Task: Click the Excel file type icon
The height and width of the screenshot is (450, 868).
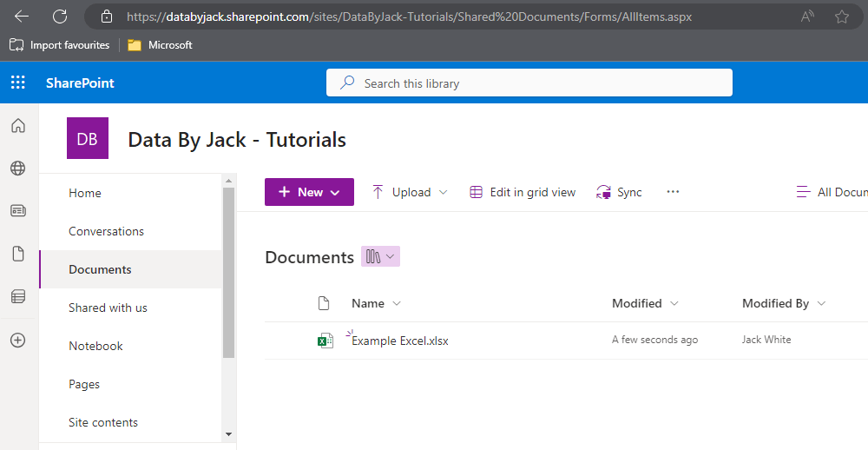Action: pyautogui.click(x=325, y=341)
